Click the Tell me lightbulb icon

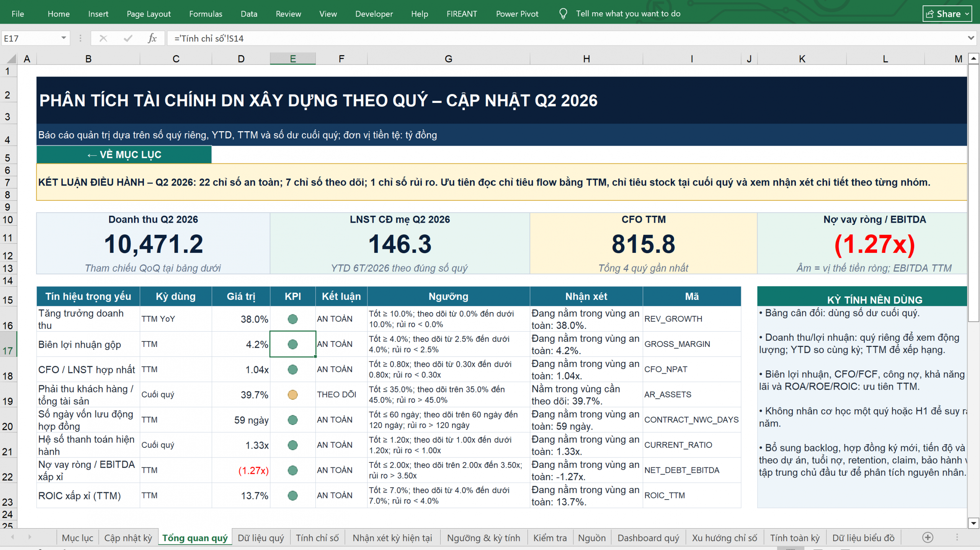(x=563, y=14)
